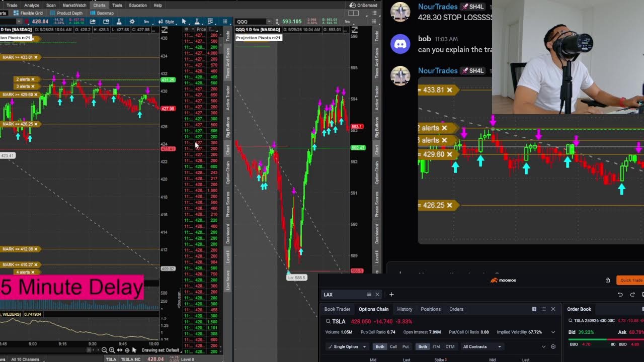Expand the chevron beside Implied Volatility

(x=553, y=332)
